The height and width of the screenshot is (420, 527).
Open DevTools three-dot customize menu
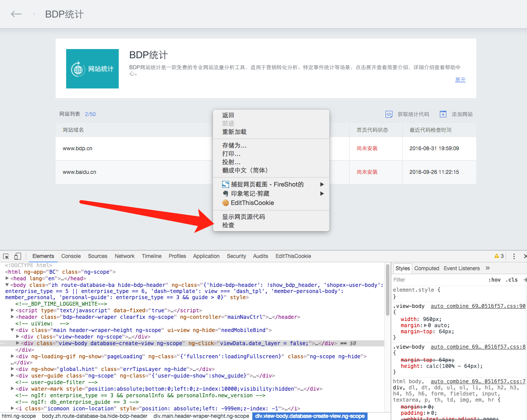[x=514, y=256]
